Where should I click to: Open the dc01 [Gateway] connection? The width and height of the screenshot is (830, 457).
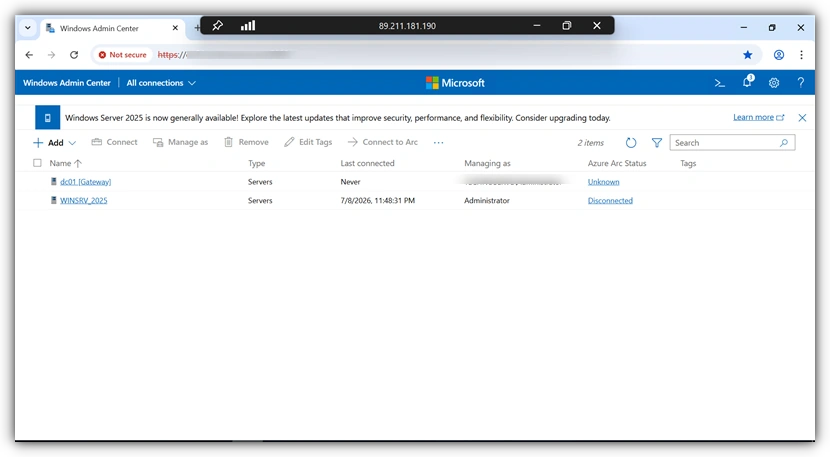(85, 182)
